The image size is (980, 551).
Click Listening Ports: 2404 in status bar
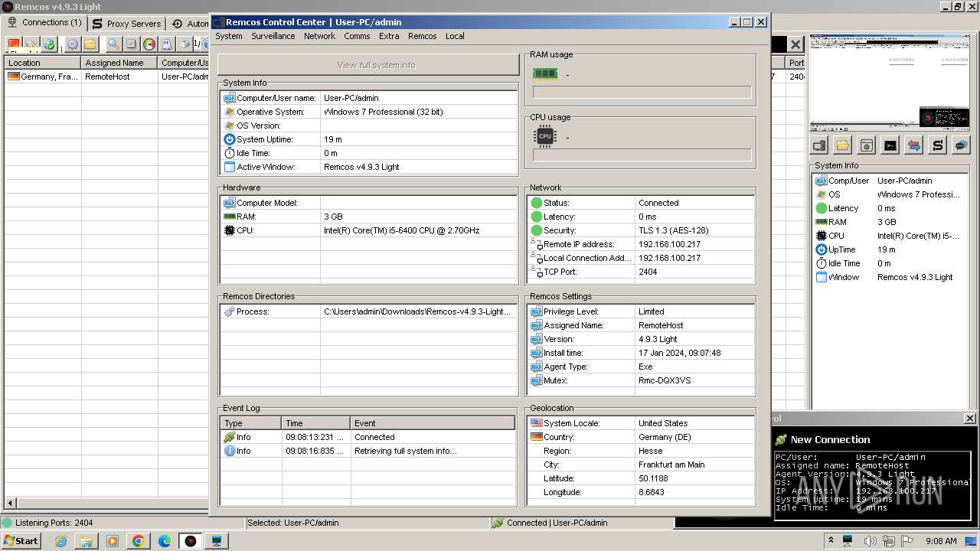pos(54,523)
